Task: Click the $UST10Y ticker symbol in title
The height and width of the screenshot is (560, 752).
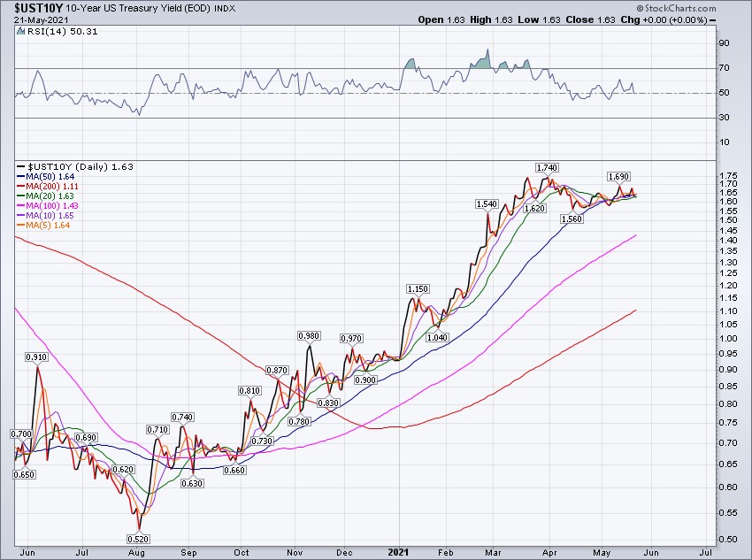Action: point(25,6)
